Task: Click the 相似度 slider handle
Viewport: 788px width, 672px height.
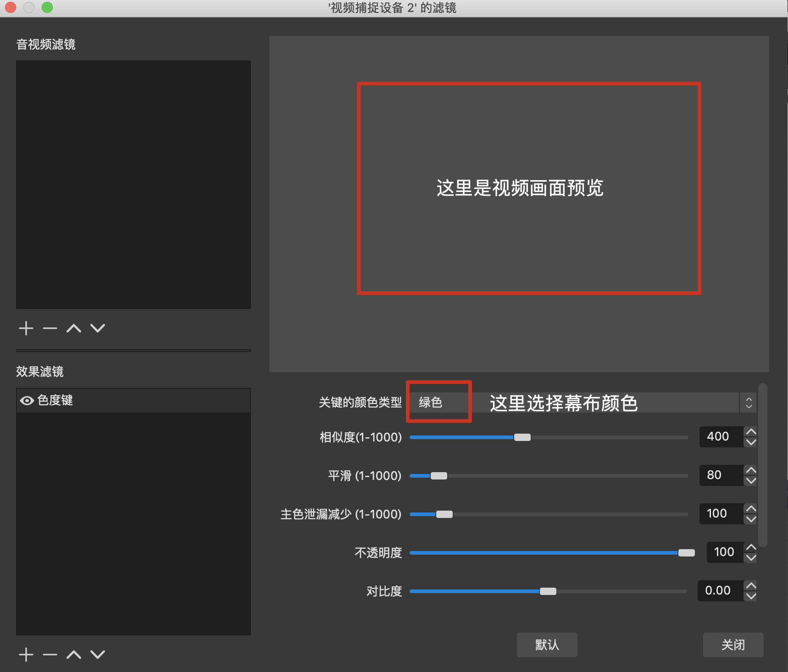Action: tap(522, 437)
